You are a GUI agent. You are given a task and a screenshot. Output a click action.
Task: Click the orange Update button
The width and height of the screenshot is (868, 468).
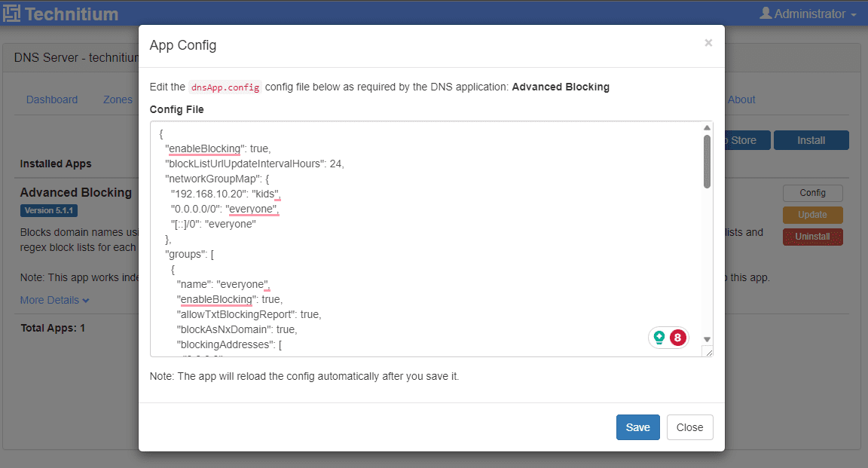tap(812, 215)
